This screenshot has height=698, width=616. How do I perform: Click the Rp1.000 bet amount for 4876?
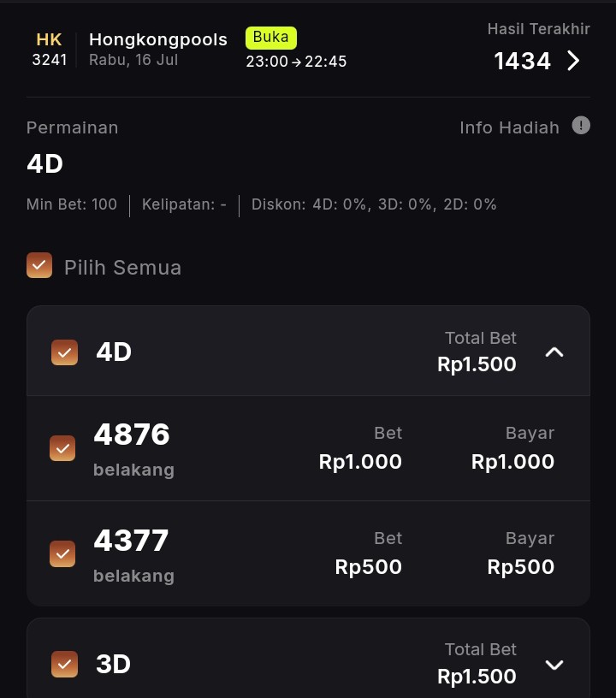pos(360,462)
